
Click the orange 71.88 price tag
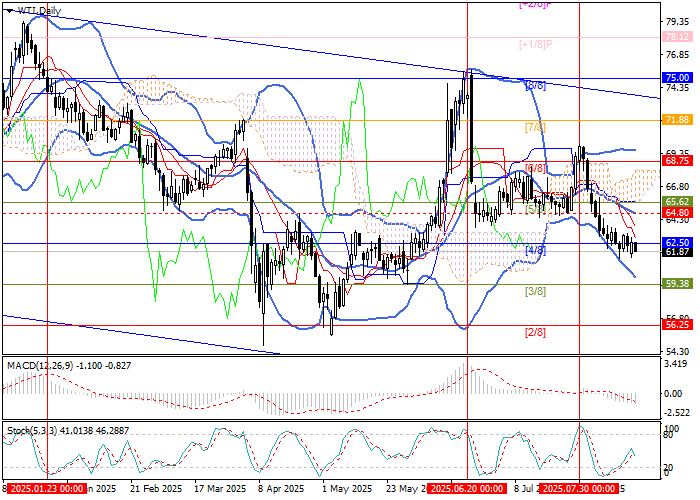[x=677, y=119]
